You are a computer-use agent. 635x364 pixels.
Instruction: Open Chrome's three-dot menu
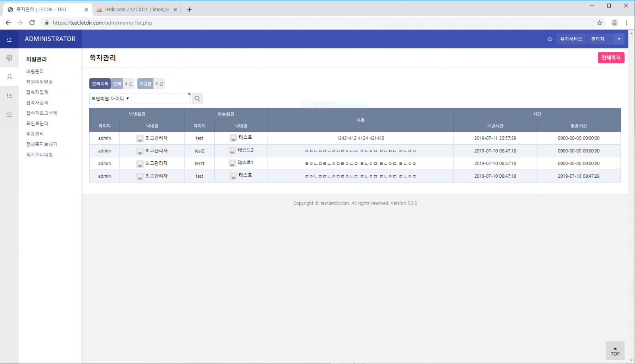click(x=626, y=23)
